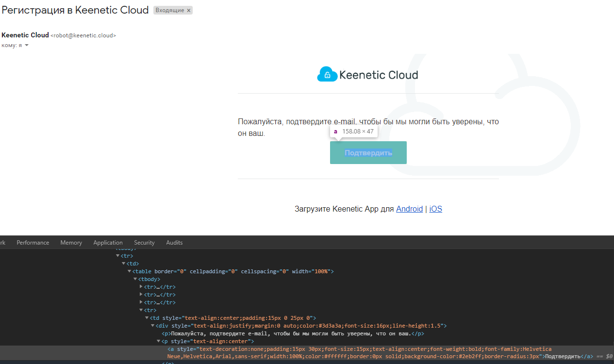Switch to the Application tab
Screen dimensions: 614x364
pyautogui.click(x=108, y=243)
